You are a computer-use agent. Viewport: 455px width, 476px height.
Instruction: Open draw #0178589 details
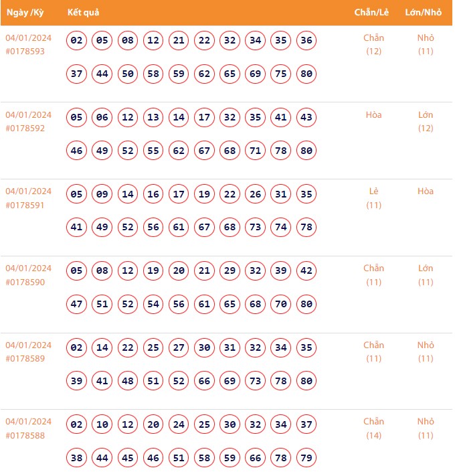[25, 358]
